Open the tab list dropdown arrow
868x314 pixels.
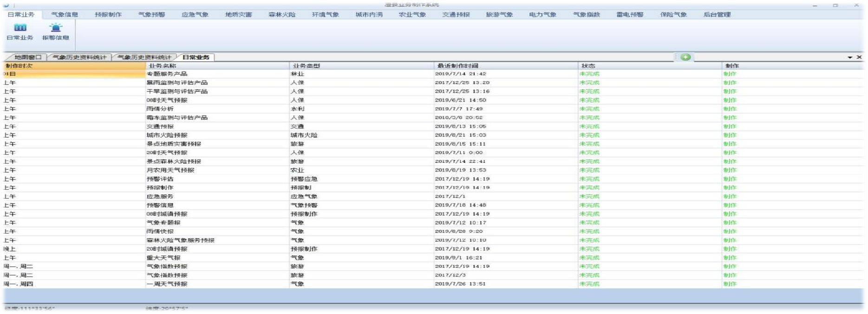850,58
